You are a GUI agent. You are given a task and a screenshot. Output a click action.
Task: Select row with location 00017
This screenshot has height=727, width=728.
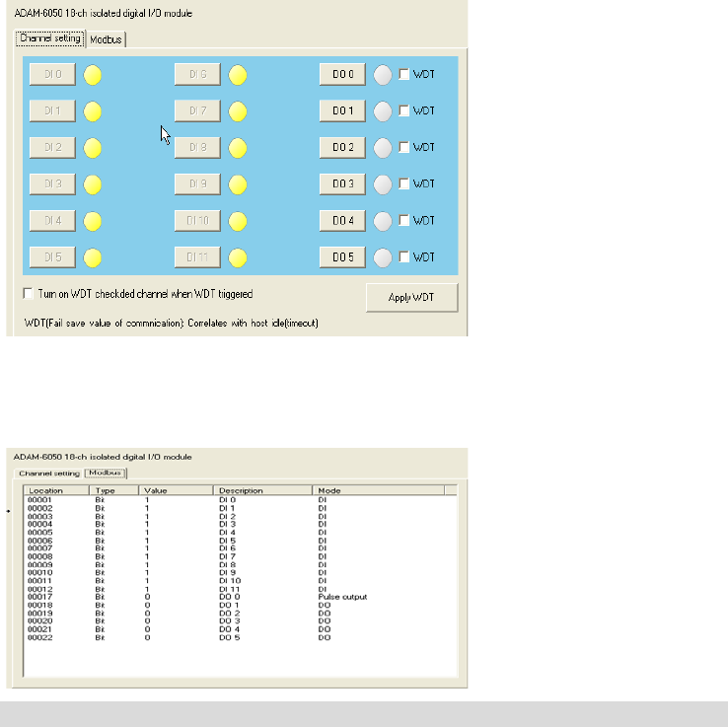pyautogui.click(x=241, y=597)
